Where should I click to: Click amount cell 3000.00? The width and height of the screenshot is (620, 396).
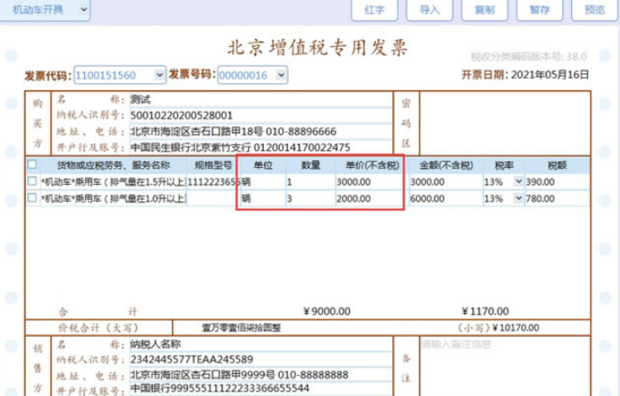(446, 182)
